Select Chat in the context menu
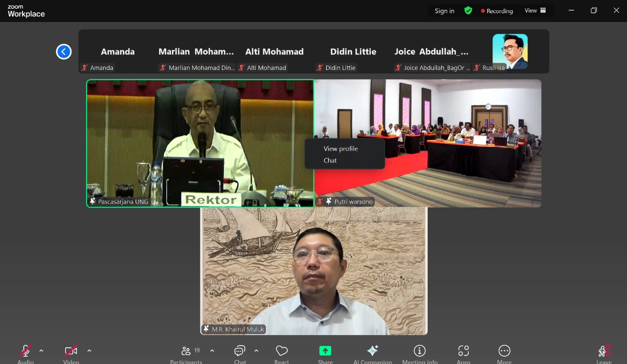 pyautogui.click(x=330, y=160)
